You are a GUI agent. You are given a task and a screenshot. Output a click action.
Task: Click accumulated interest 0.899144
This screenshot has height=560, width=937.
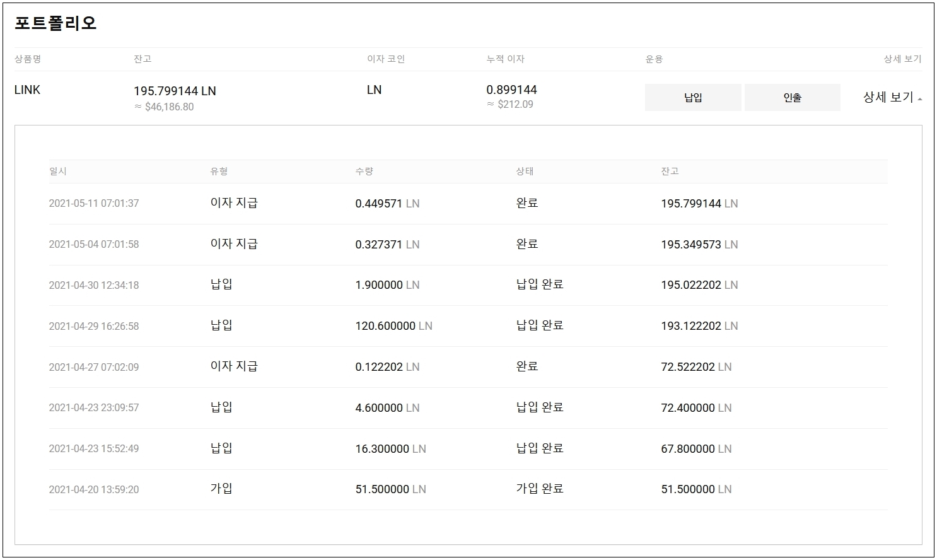click(511, 90)
